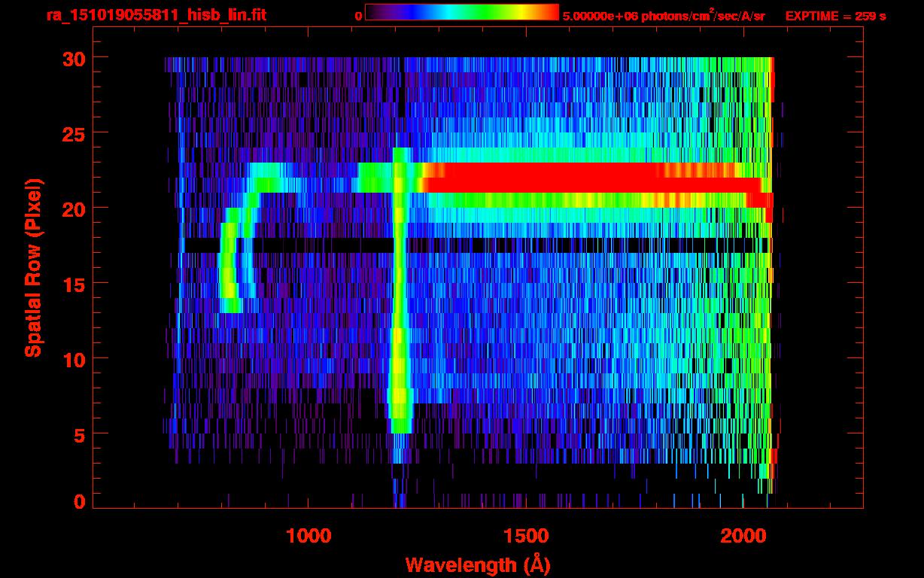This screenshot has width=924, height=578.
Task: Click the x-axis tick label 1000
Action: click(x=309, y=536)
